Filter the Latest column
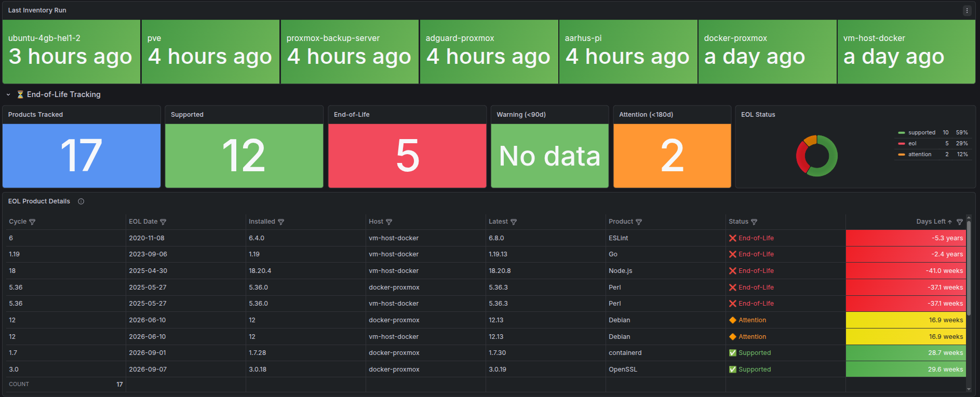Screen dimensions: 980x397 coord(514,222)
